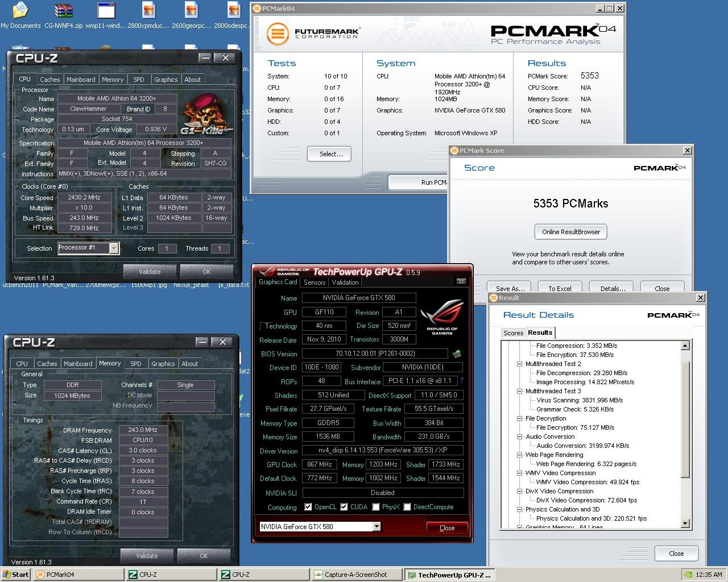Collapse the Multithreaded Test 2 tree node

pos(519,364)
